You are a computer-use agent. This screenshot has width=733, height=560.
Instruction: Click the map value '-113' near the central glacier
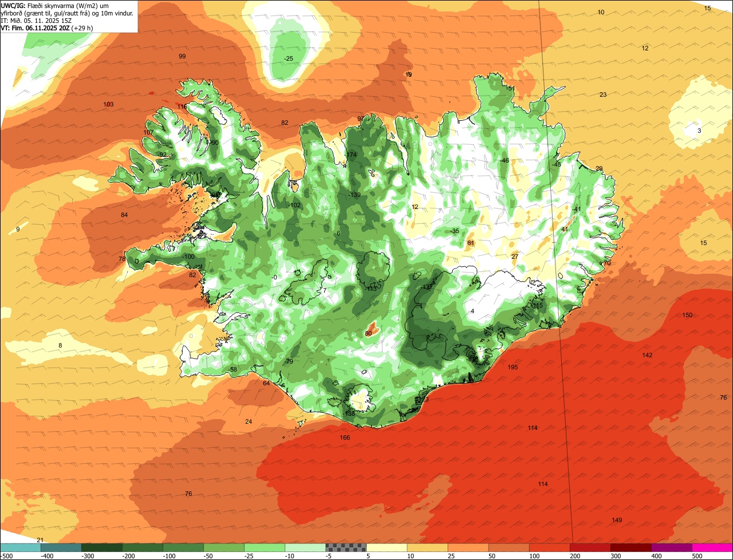click(371, 289)
